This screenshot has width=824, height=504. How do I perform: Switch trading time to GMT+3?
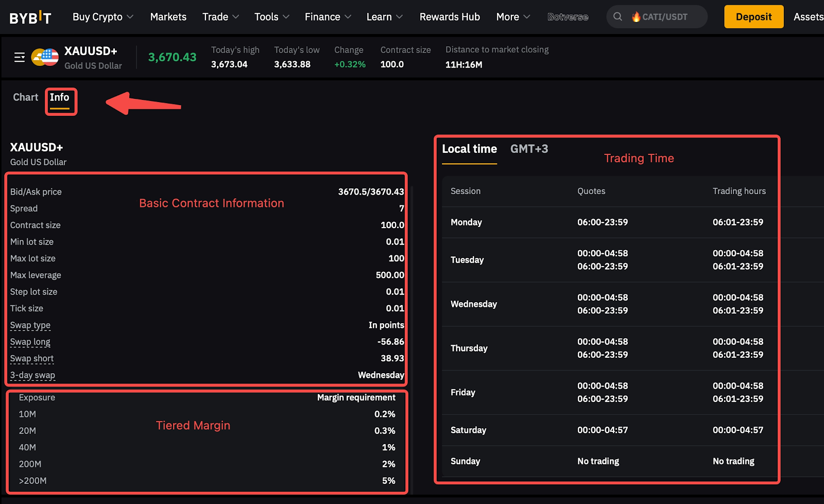529,149
